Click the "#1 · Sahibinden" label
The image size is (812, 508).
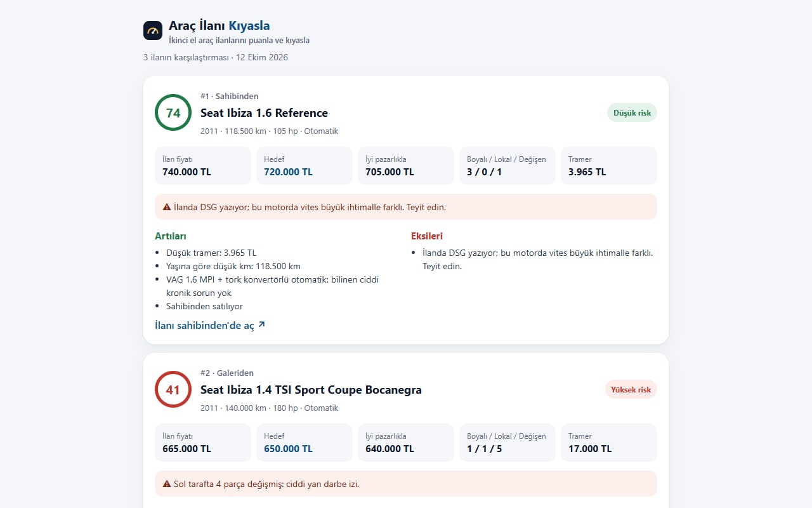click(230, 96)
